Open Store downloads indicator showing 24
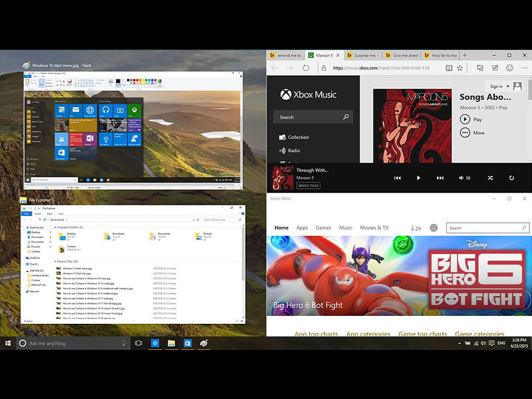532x399 pixels. 416,228
